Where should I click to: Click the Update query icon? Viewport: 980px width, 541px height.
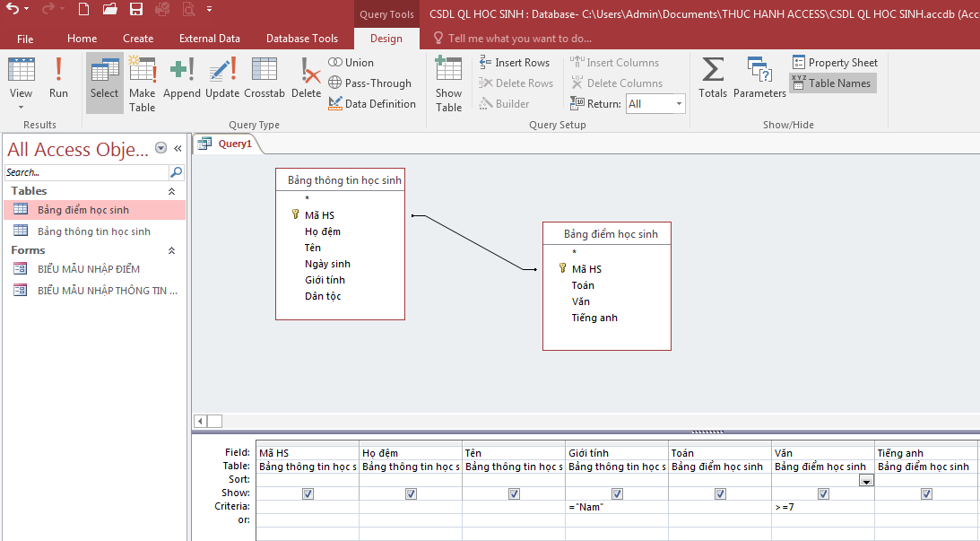[x=222, y=78]
